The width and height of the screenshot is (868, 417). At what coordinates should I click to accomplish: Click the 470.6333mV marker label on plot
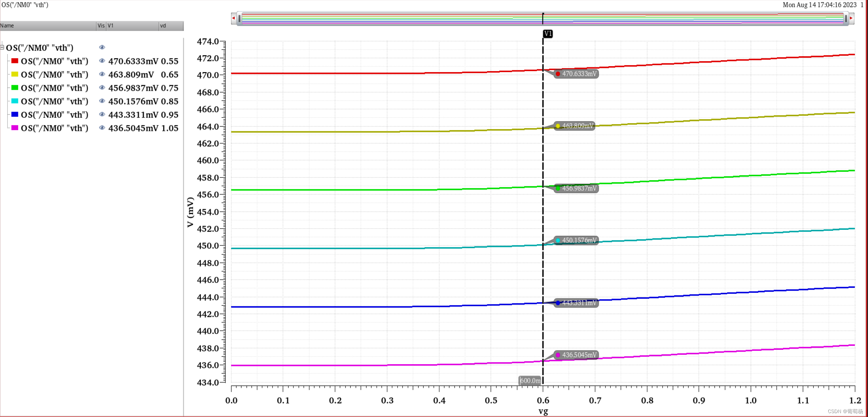pyautogui.click(x=576, y=74)
